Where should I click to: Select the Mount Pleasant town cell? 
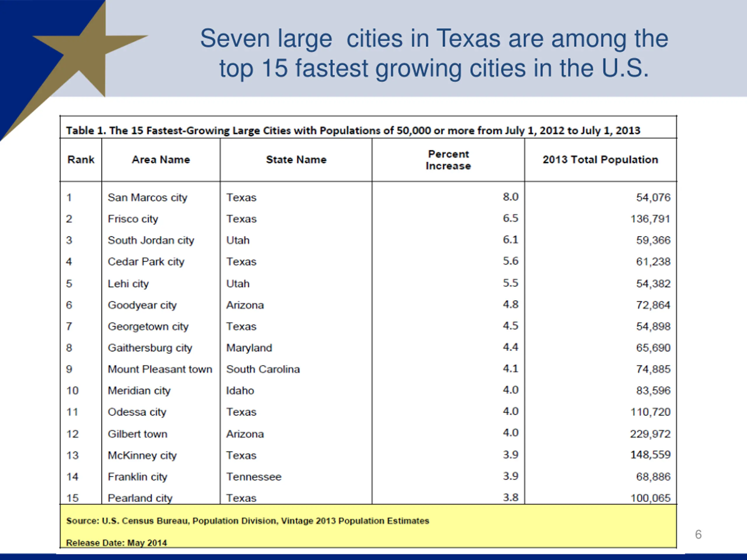[x=160, y=369]
